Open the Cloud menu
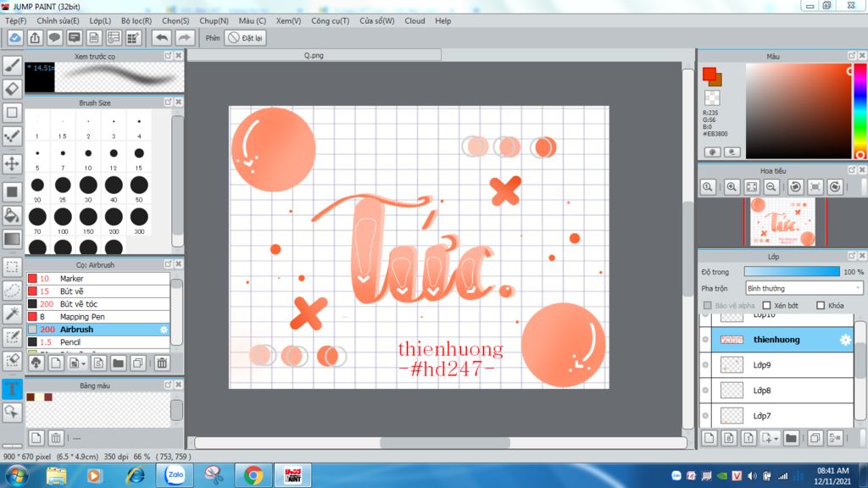 point(415,20)
